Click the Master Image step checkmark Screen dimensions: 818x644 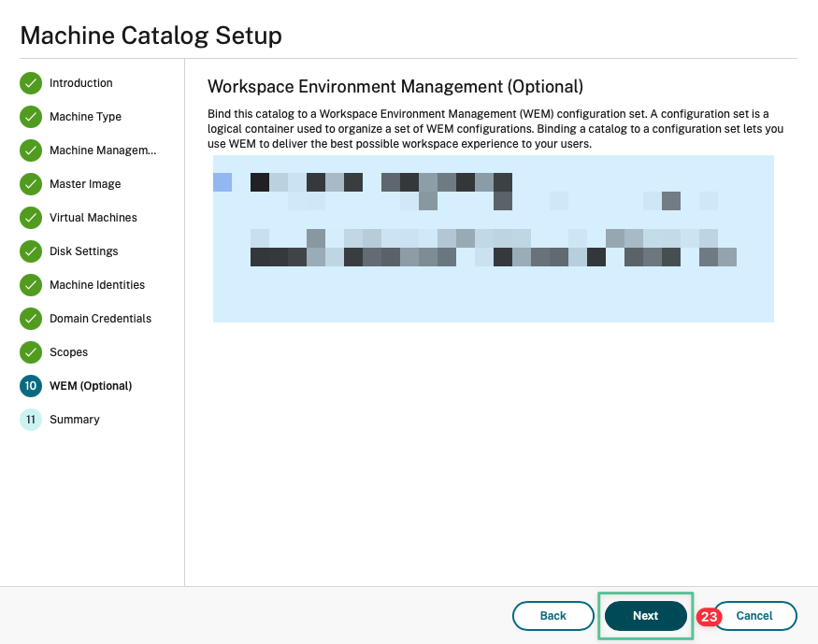[x=31, y=184]
